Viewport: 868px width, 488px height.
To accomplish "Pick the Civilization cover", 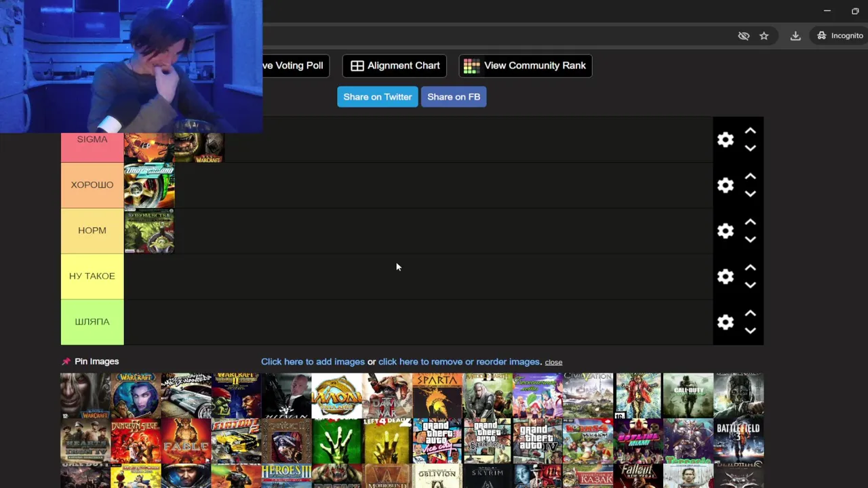I will tap(588, 395).
